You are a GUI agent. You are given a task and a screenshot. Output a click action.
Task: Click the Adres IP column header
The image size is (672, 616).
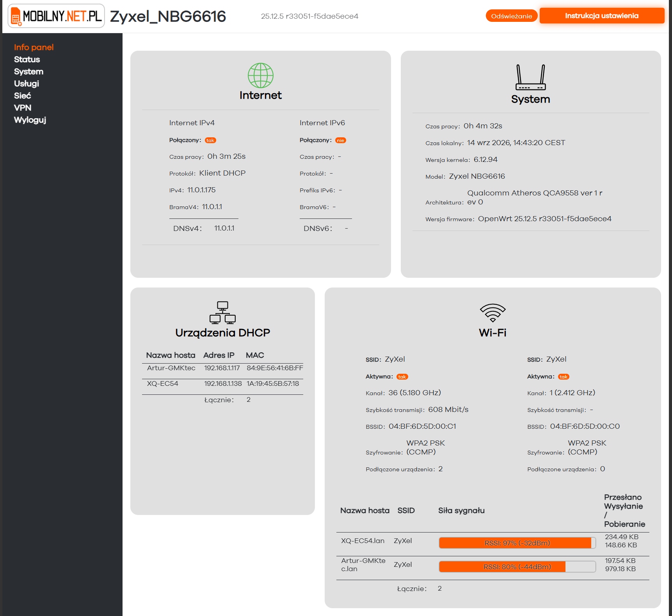tap(219, 355)
